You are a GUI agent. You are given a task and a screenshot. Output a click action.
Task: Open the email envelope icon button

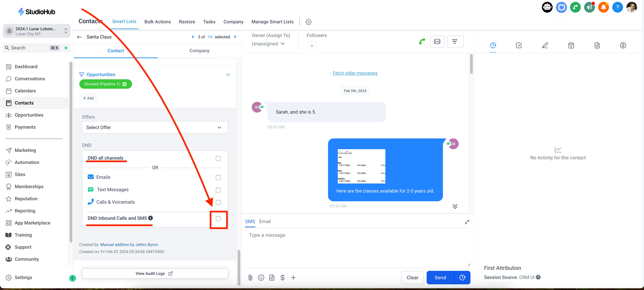click(437, 41)
